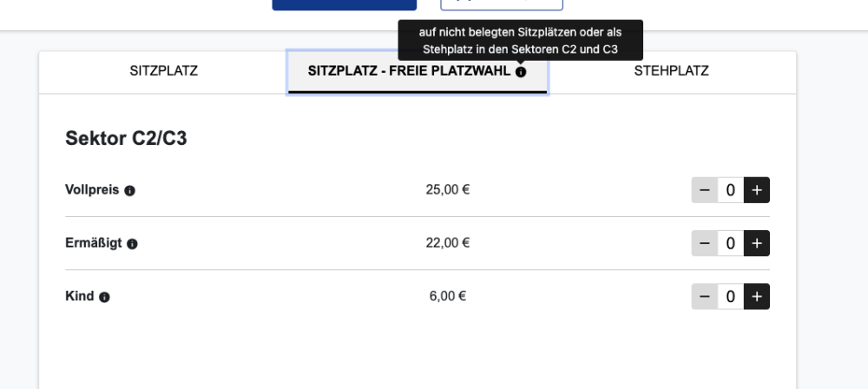Increase Vollpreis ticket quantity with plus
The image size is (868, 389).
(757, 190)
